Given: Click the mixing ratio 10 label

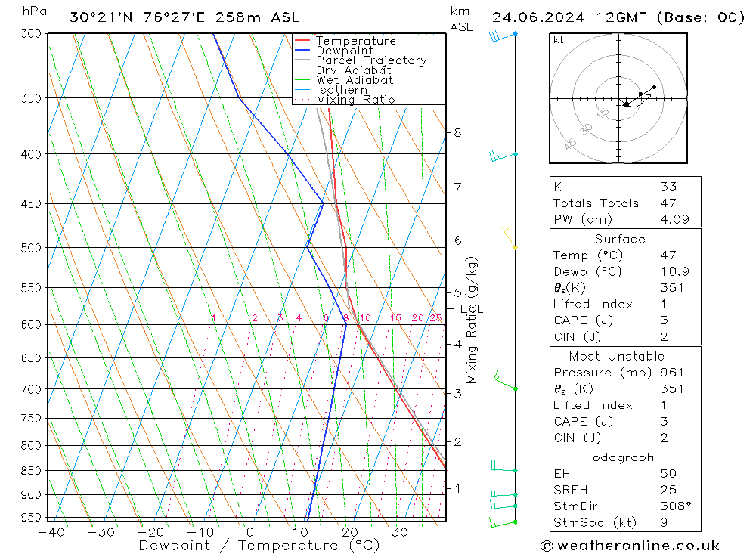Looking at the screenshot, I should click(x=365, y=317).
